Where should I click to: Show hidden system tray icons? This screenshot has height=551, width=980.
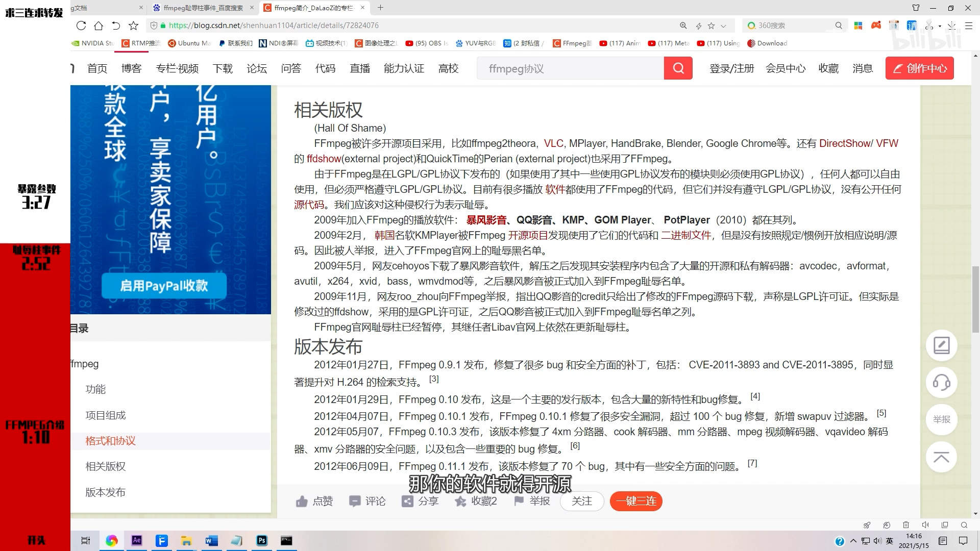[853, 541]
